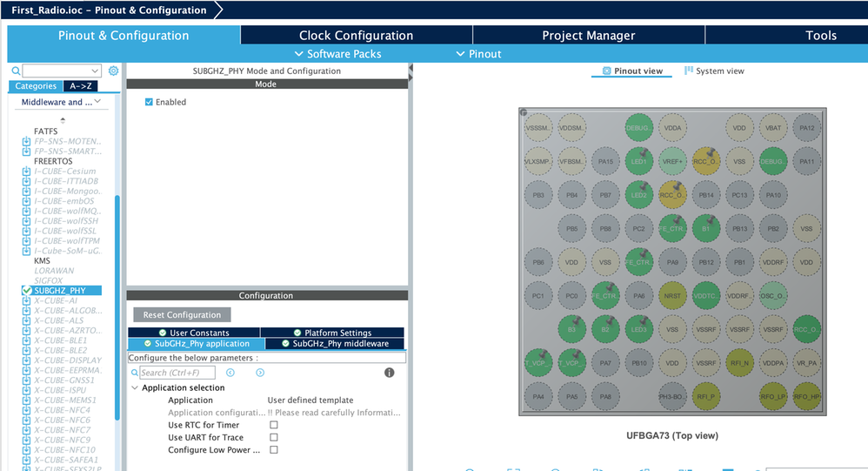
Task: Select the PC13 pin on chip
Action: (x=739, y=195)
